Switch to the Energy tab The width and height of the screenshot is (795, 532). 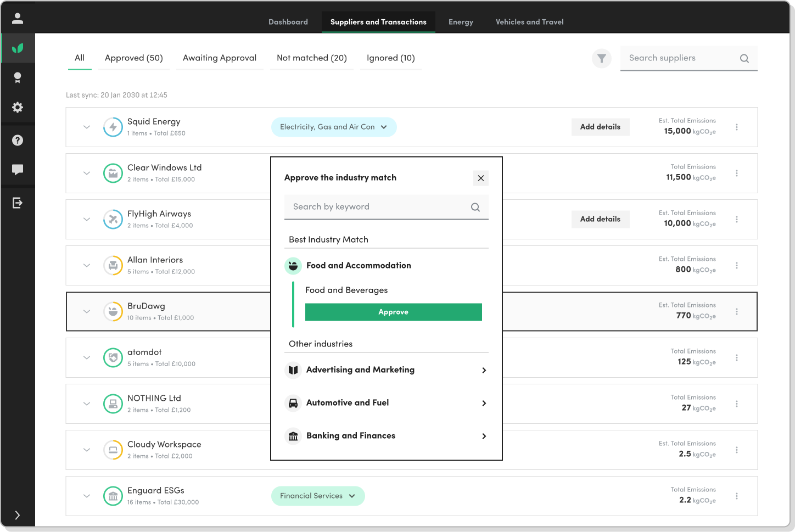click(461, 22)
